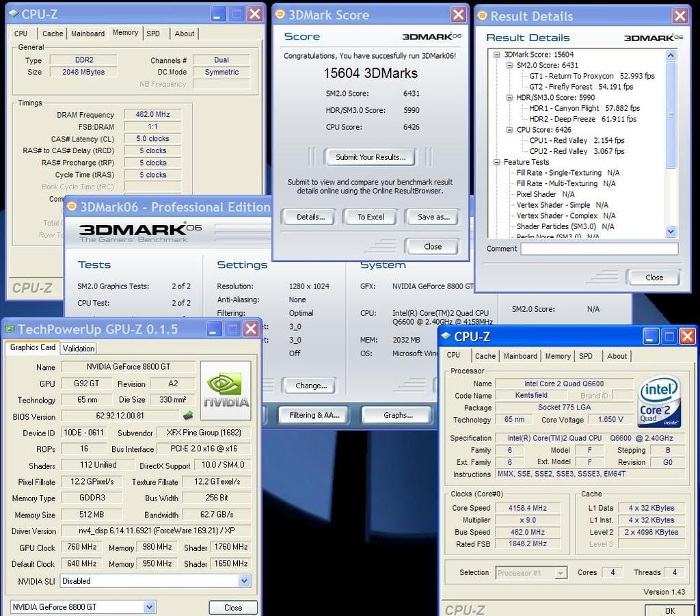The width and height of the screenshot is (700, 616).
Task: Select the GT1 - Return To Proxycon result
Action: tap(591, 76)
